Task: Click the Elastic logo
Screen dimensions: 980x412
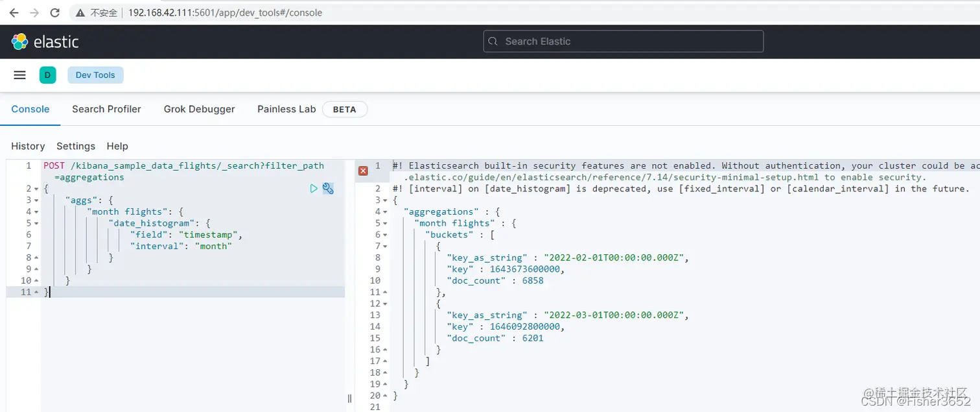Action: (x=45, y=42)
